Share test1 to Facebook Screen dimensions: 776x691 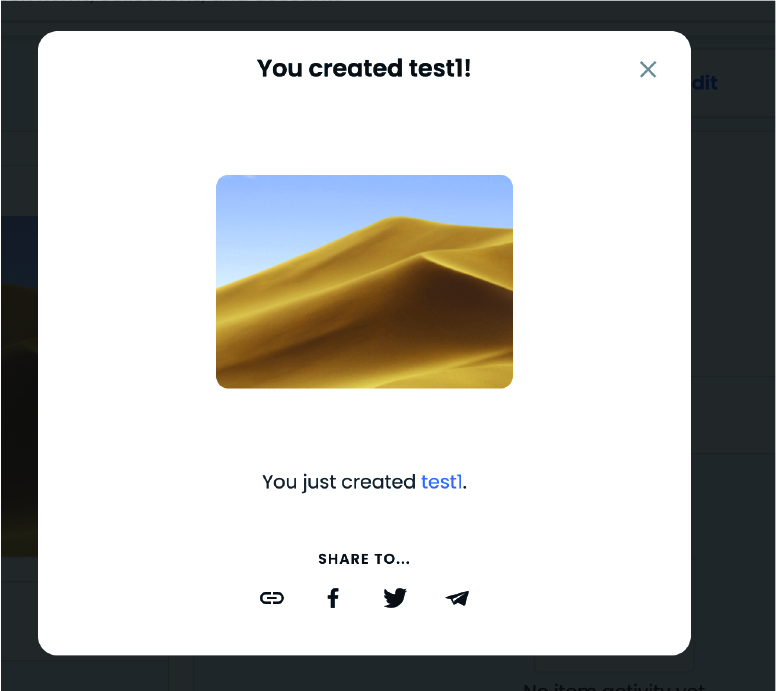tap(333, 598)
